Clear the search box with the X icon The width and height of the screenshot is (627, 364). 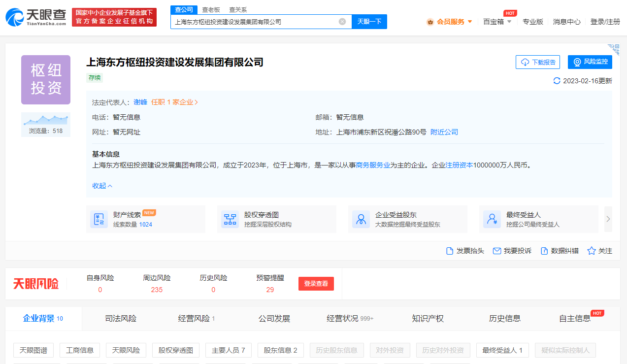click(342, 22)
